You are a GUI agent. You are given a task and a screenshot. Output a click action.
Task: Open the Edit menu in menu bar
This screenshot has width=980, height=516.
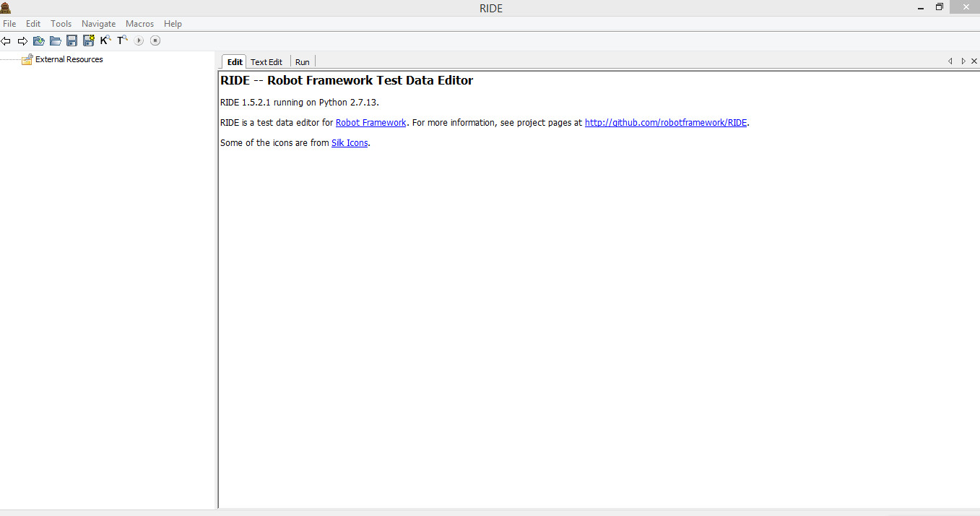coord(33,24)
